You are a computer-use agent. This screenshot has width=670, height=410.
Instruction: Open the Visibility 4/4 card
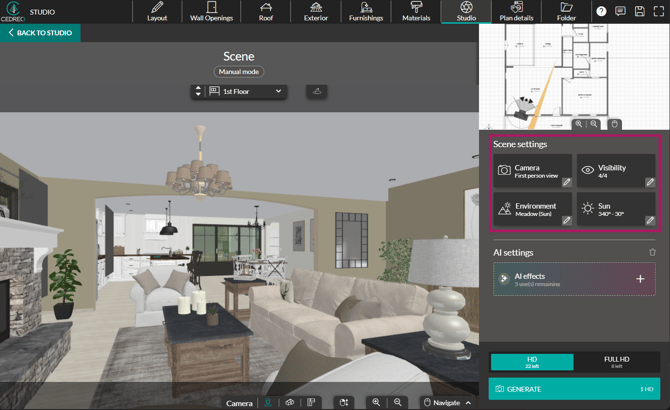[x=616, y=171]
